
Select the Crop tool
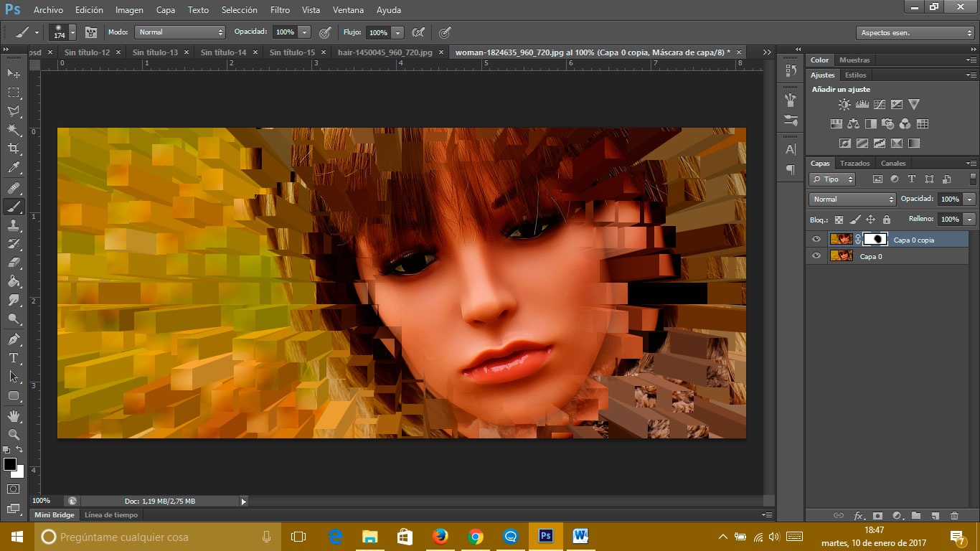[13, 149]
